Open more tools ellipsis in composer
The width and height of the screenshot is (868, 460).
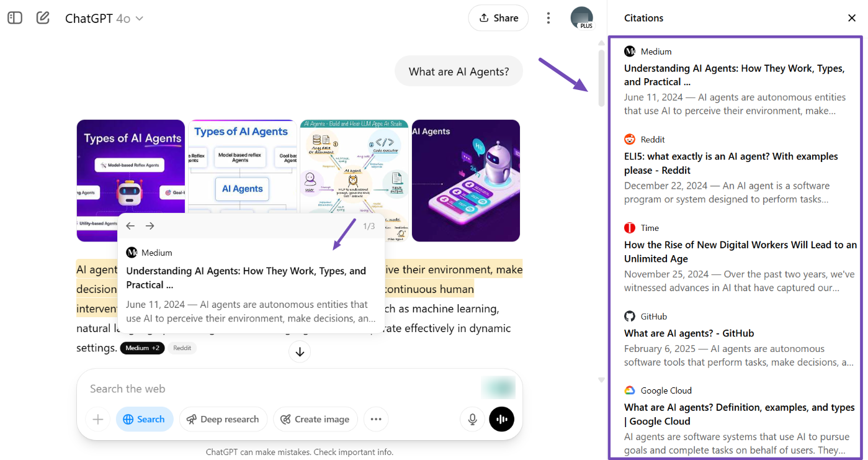(375, 420)
